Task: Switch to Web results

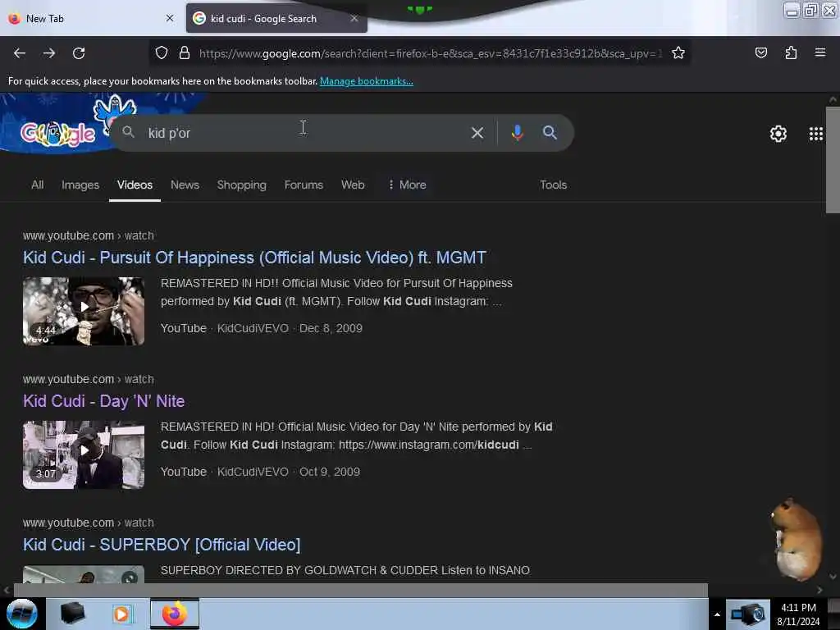Action: (x=353, y=185)
